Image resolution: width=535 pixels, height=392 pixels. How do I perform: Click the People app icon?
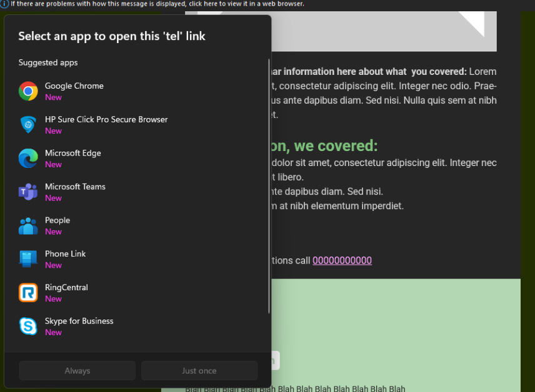pos(28,226)
